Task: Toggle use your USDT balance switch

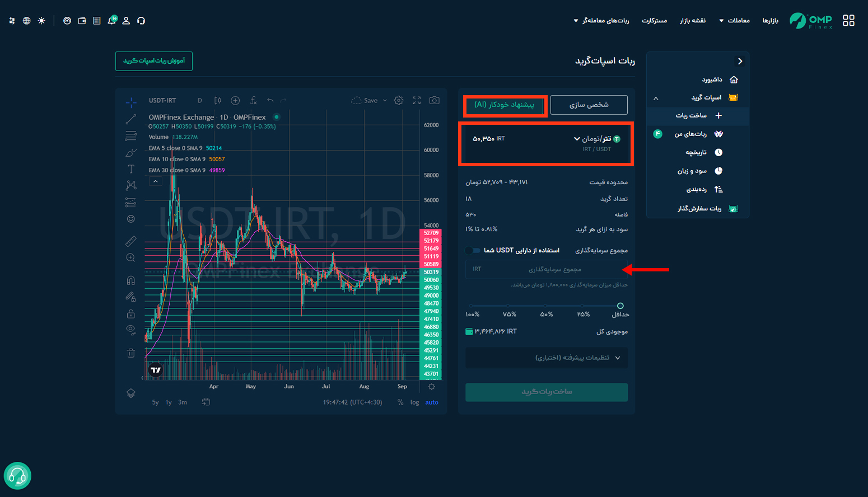Action: click(473, 250)
